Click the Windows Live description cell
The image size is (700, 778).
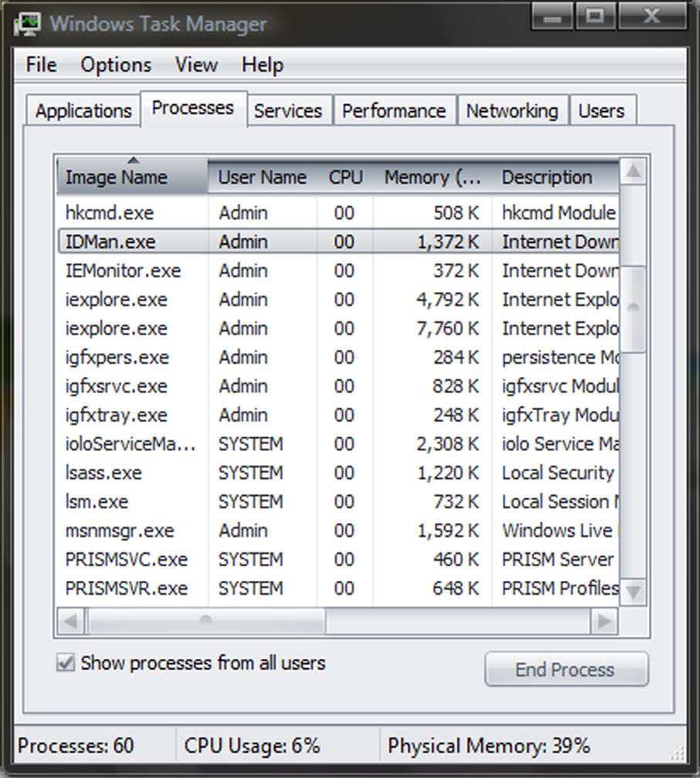coord(559,531)
